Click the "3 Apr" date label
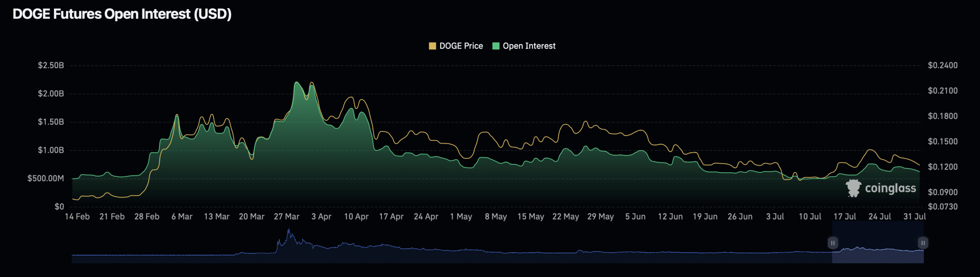The image size is (980, 277). [x=321, y=217]
